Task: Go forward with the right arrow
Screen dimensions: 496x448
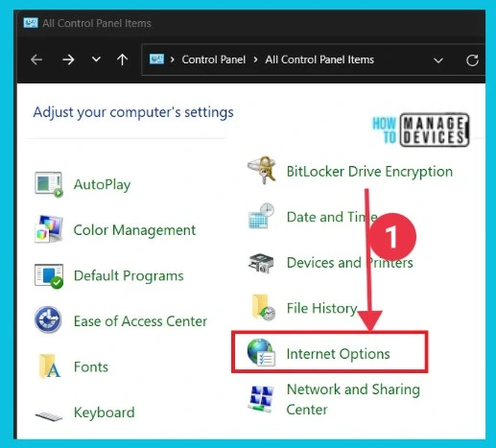Action: click(68, 59)
